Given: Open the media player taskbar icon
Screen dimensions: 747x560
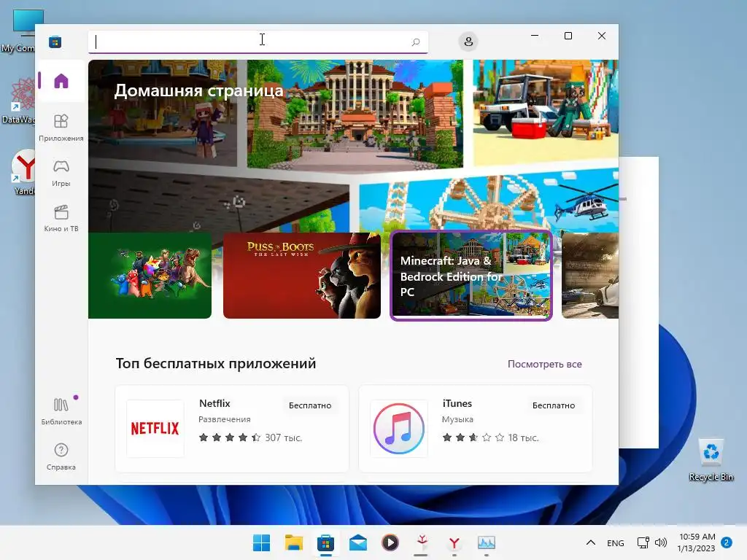Looking at the screenshot, I should [390, 542].
